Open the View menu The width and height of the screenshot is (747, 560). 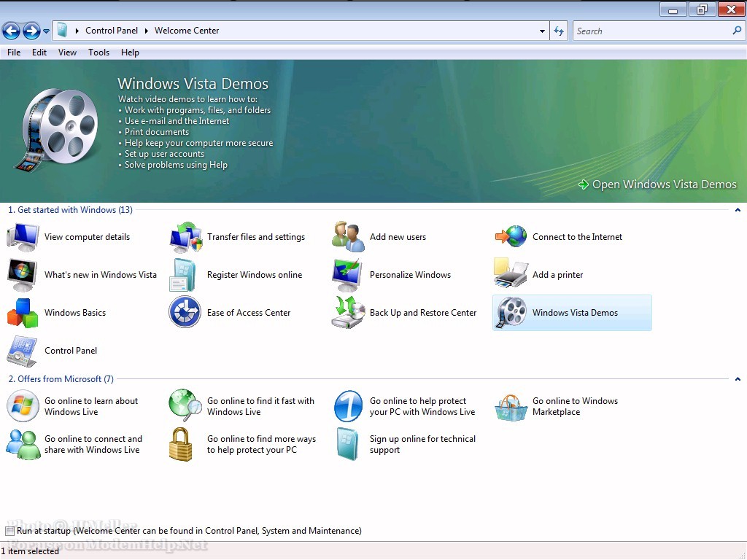point(67,52)
